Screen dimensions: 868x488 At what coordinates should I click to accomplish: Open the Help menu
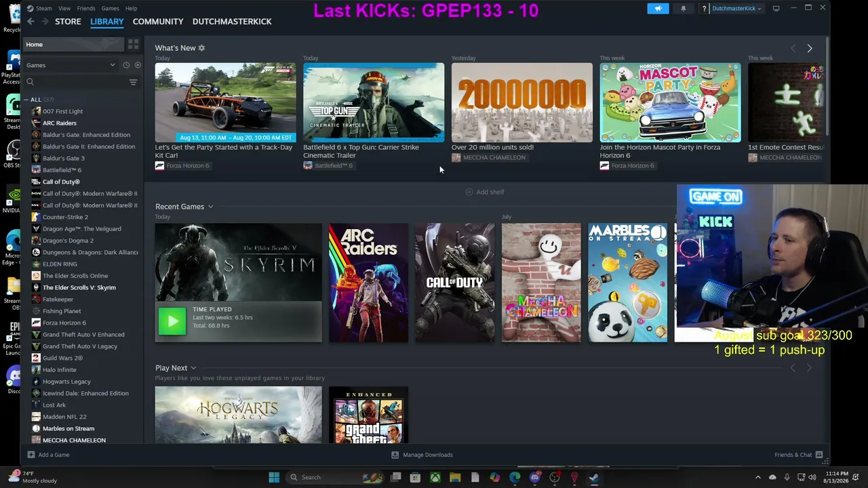(131, 8)
